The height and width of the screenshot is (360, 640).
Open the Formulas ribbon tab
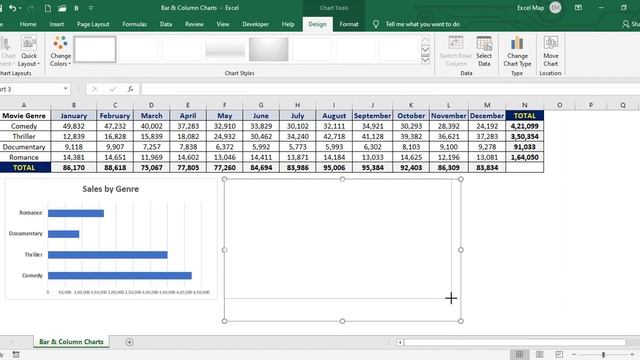(x=134, y=24)
